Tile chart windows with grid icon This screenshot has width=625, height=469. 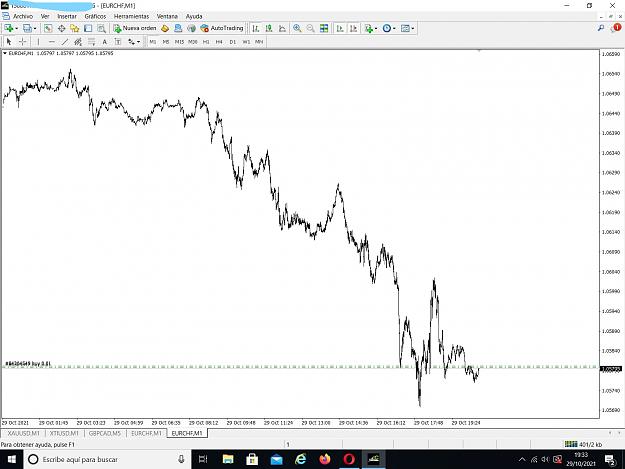point(324,28)
